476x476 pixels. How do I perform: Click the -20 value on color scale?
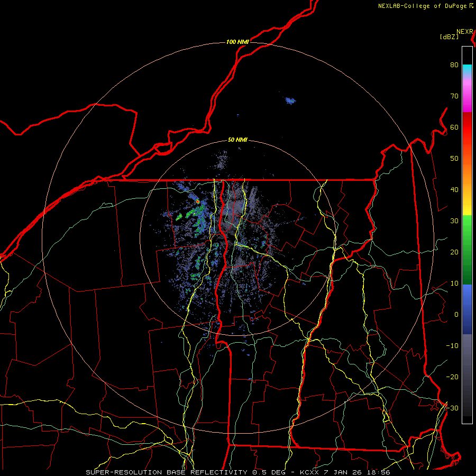tap(452, 377)
